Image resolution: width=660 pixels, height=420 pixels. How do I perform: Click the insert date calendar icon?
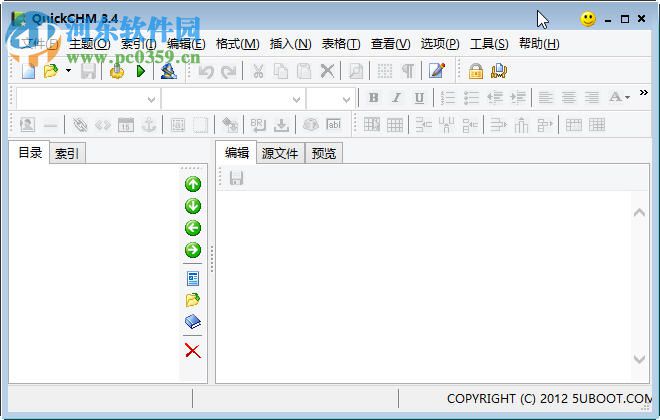[126, 125]
